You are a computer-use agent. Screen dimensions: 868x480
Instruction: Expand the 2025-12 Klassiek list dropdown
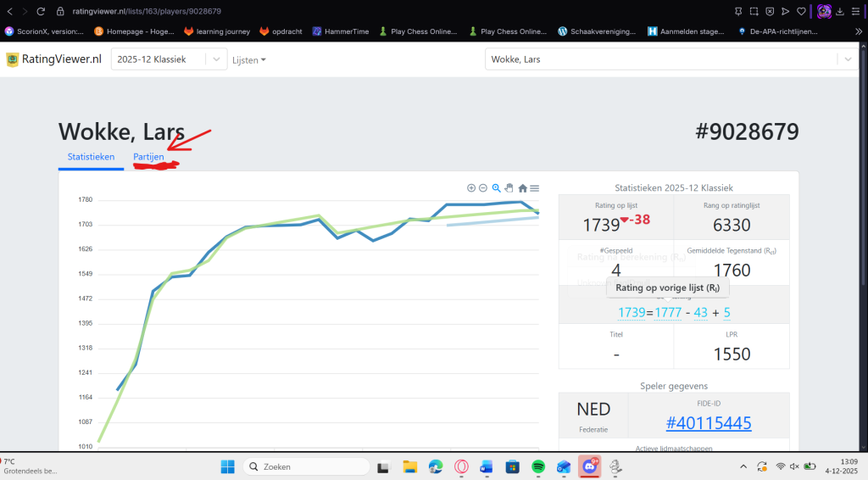170,59
